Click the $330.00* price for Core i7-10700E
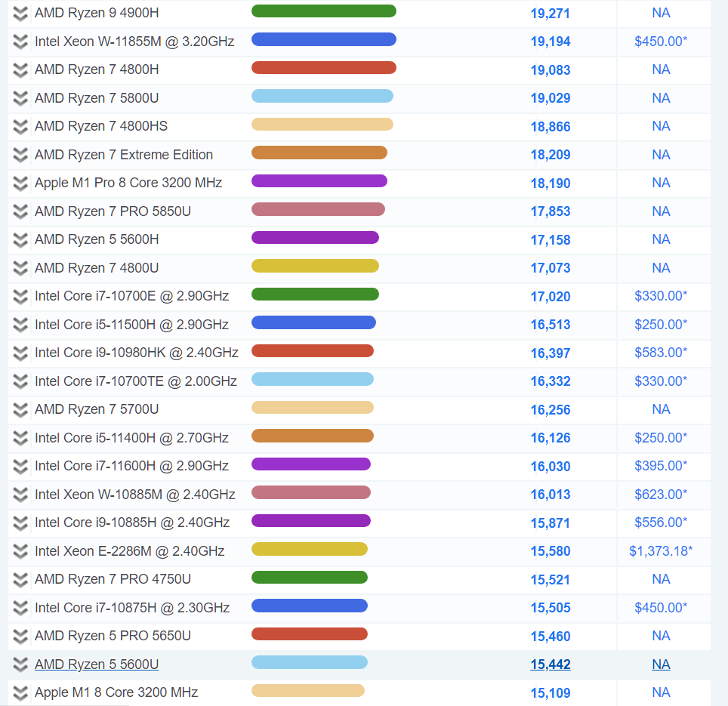 coord(661,296)
